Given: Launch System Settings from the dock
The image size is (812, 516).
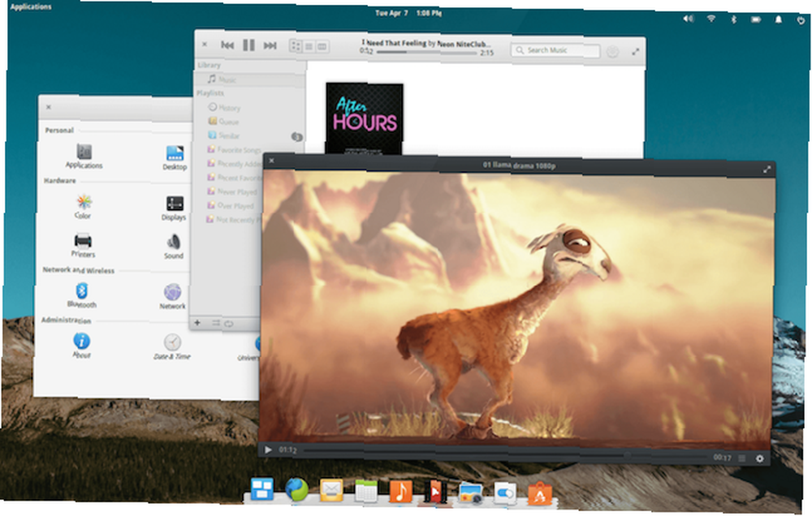Looking at the screenshot, I should pyautogui.click(x=505, y=494).
